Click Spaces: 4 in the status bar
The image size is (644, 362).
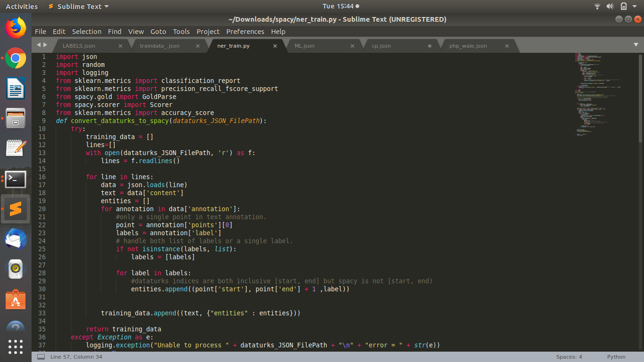569,357
